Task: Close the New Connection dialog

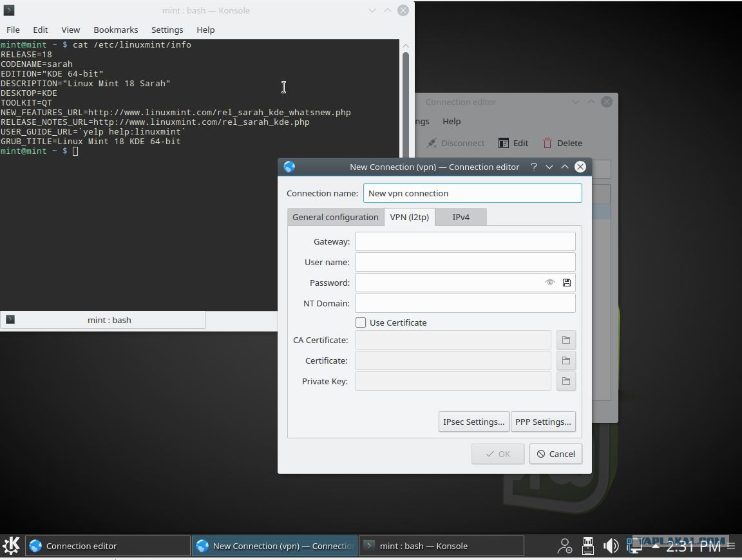Action: (580, 167)
